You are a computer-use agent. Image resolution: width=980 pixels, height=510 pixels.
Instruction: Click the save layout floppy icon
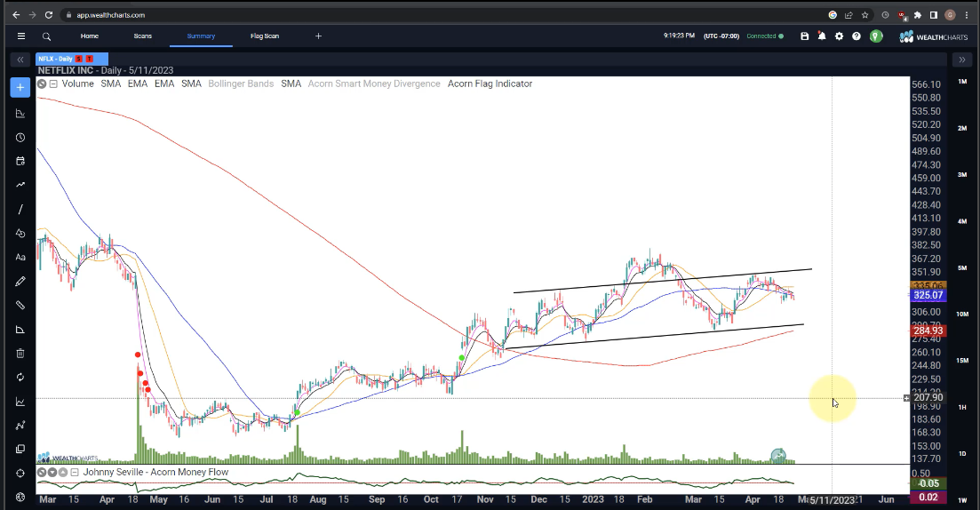pyautogui.click(x=804, y=36)
